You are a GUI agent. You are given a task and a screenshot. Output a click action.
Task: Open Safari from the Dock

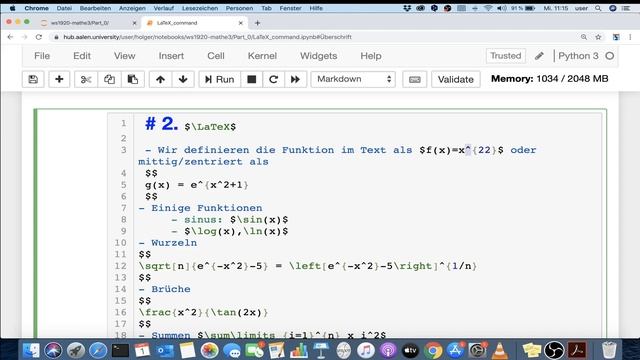click(x=98, y=350)
